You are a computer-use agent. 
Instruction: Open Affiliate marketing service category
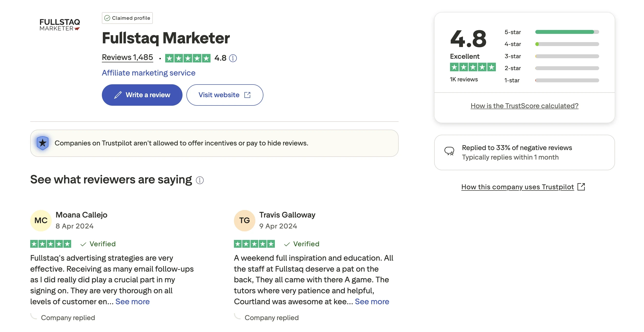(148, 73)
